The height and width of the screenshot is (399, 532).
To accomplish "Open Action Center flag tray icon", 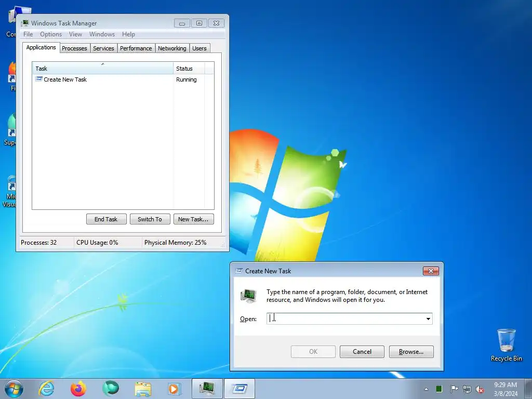I will 454,389.
